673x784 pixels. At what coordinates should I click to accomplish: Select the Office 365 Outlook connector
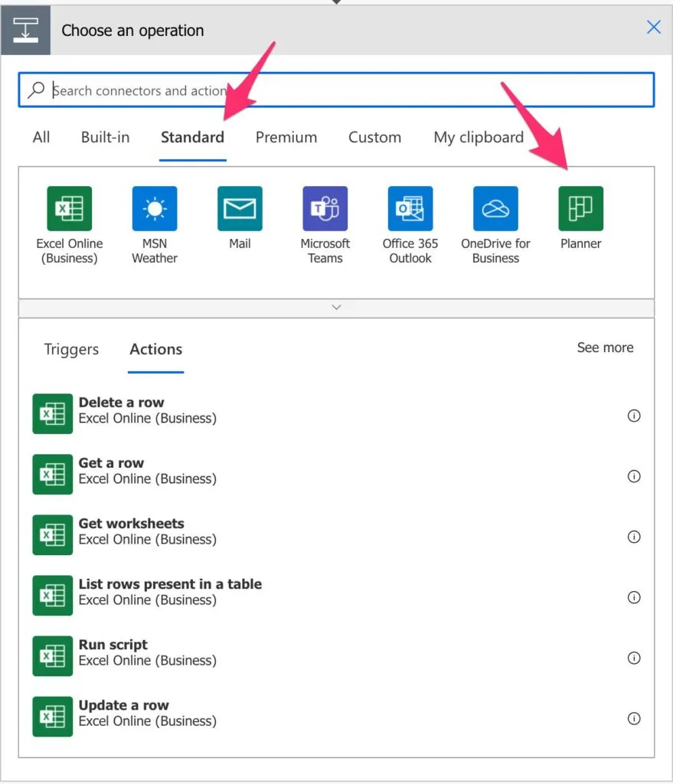point(410,208)
